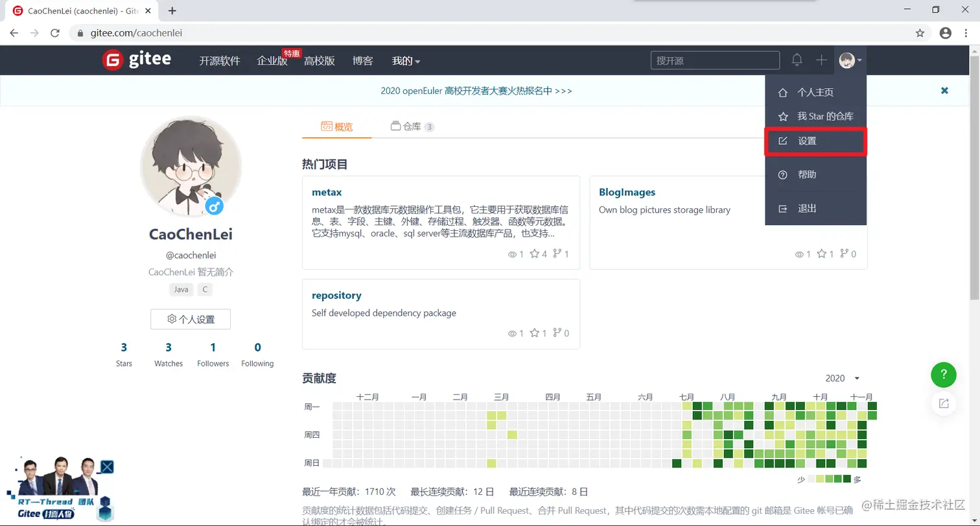980x526 pixels.
Task: Select 我 Star 的仓库 from user menu
Action: 815,117
